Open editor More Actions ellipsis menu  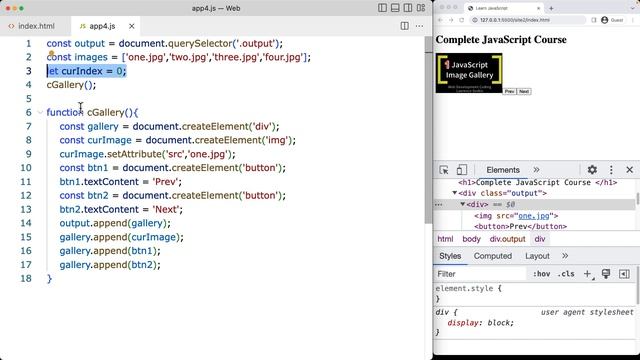click(419, 26)
